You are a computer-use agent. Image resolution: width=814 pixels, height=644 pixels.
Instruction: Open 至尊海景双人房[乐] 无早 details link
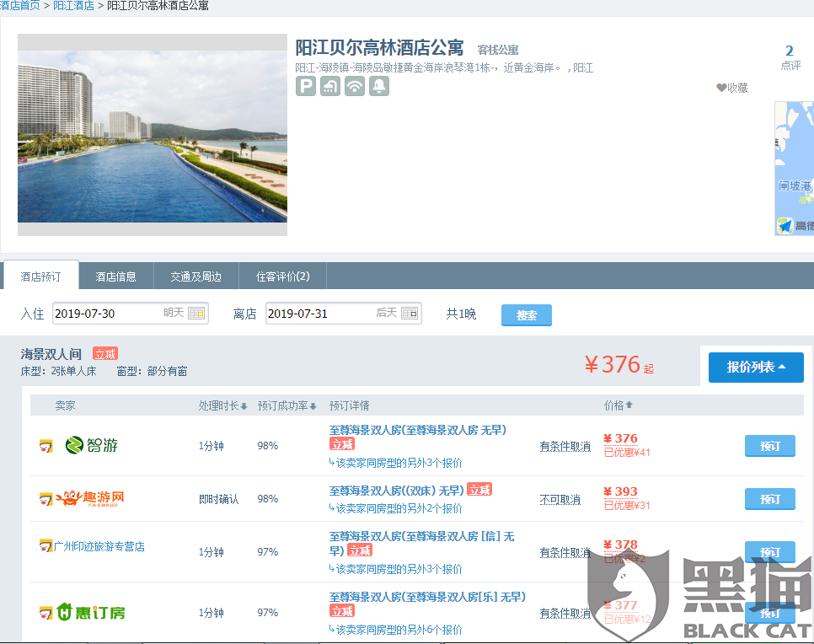pos(427,597)
